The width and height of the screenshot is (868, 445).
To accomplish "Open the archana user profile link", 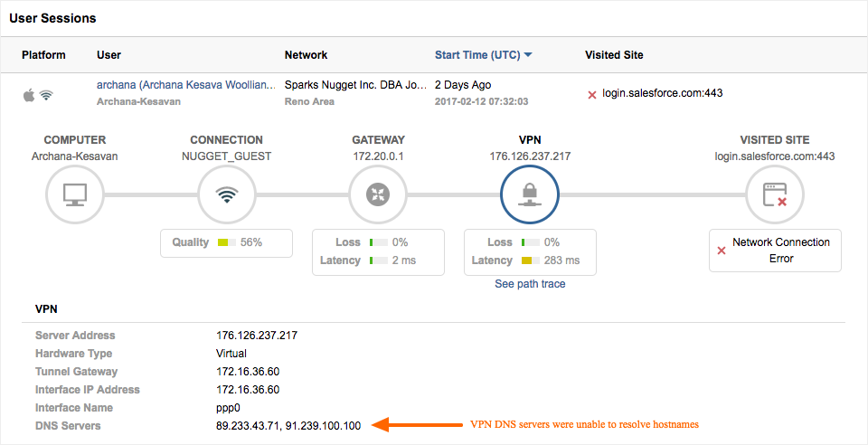I will [x=185, y=84].
